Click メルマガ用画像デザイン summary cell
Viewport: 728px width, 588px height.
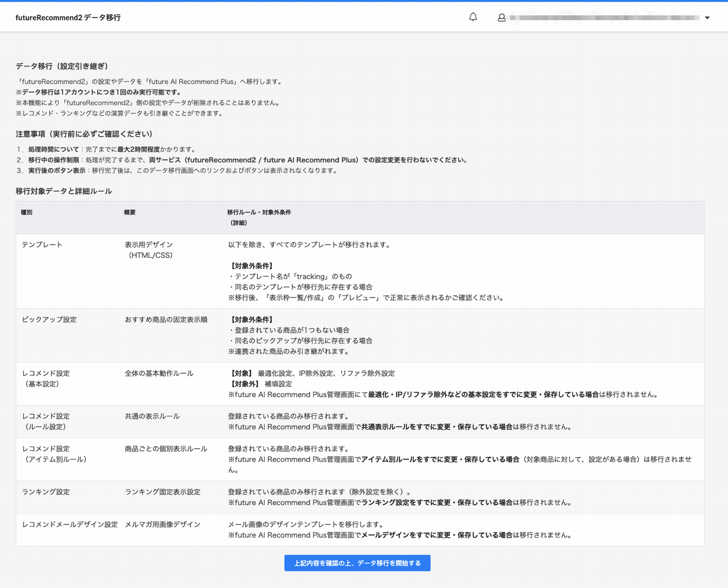click(x=163, y=524)
